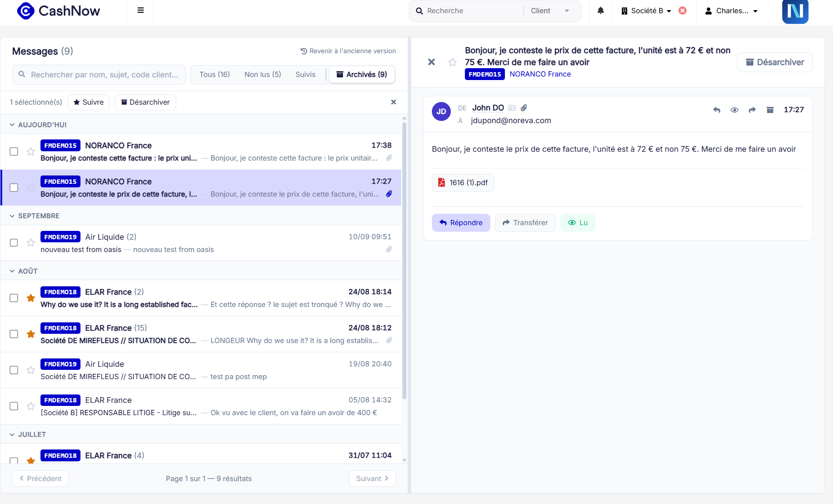Select the Tous (16) tab
Screen dimensions: 833x504
coord(215,74)
